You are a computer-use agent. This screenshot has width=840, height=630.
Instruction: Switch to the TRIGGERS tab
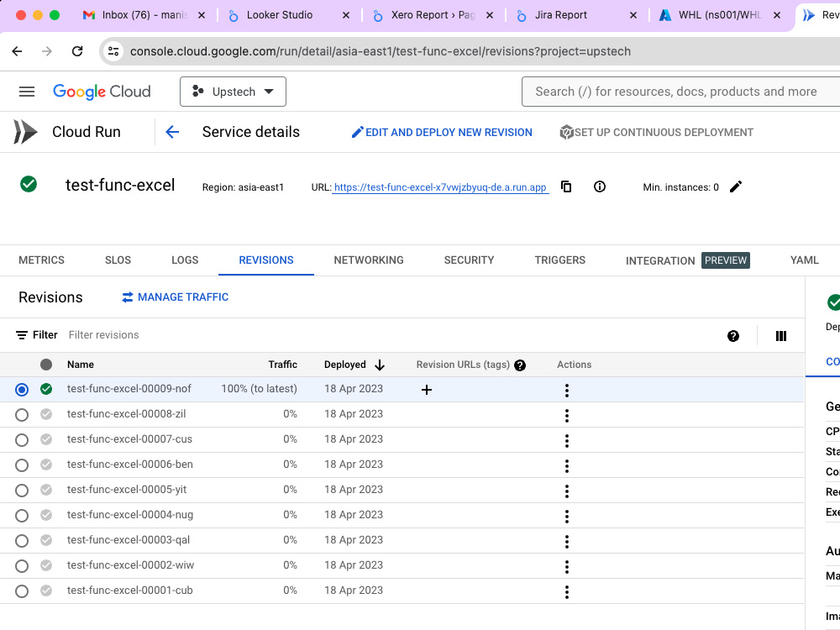coord(559,260)
